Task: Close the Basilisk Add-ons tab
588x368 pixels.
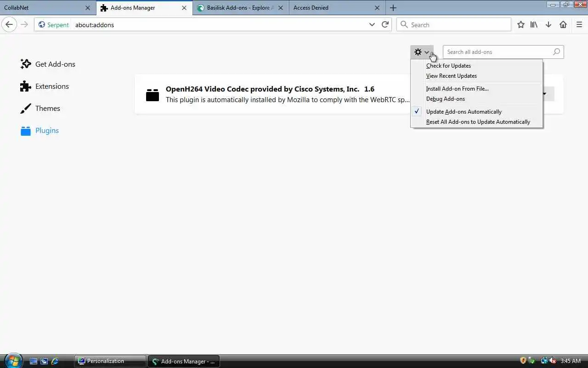Action: [281, 8]
